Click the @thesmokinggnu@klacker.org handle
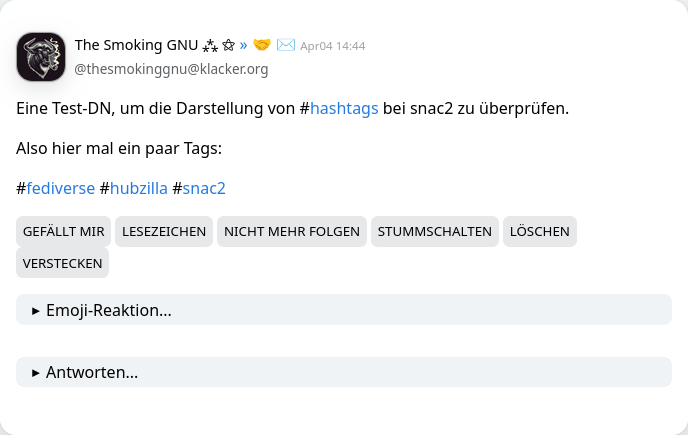688x435 pixels. 172,69
